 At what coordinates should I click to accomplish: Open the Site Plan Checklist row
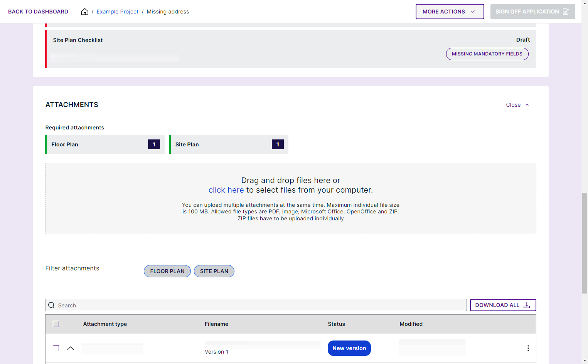[x=291, y=49]
